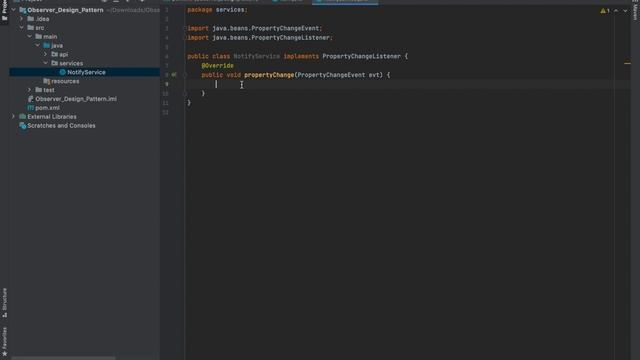Click the test folder icon

(39, 90)
